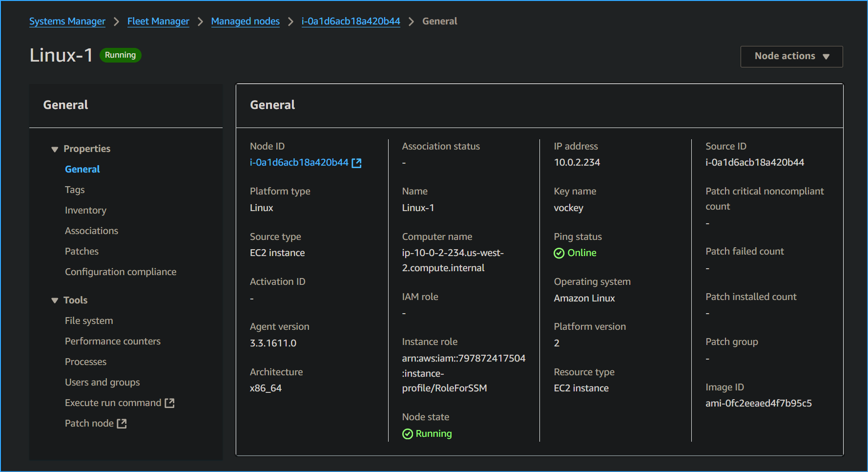Click the breadcrumb chevron after Managed nodes
Screen dimensions: 868x472
coord(290,21)
